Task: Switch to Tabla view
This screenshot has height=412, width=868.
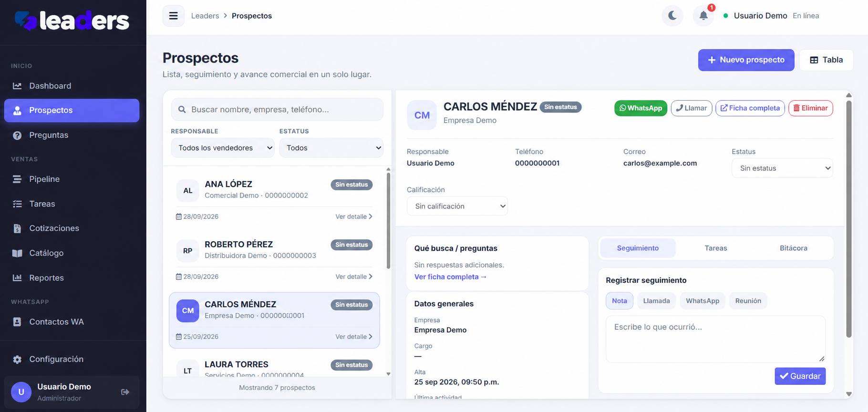Action: pos(826,60)
